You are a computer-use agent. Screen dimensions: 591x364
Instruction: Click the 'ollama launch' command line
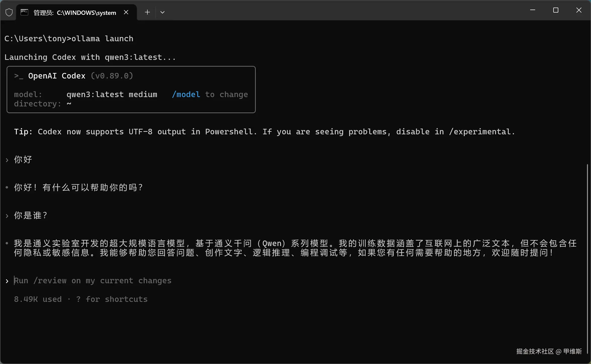(102, 39)
